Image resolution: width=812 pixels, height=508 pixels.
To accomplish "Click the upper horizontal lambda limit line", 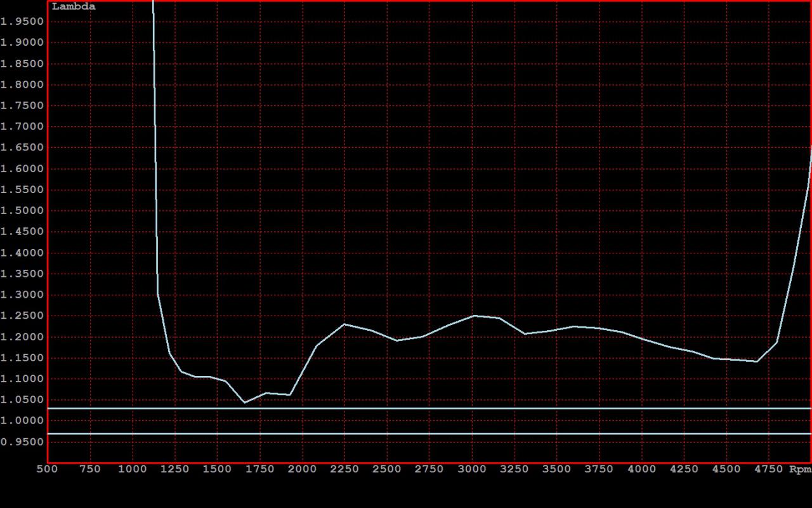I will coord(429,408).
